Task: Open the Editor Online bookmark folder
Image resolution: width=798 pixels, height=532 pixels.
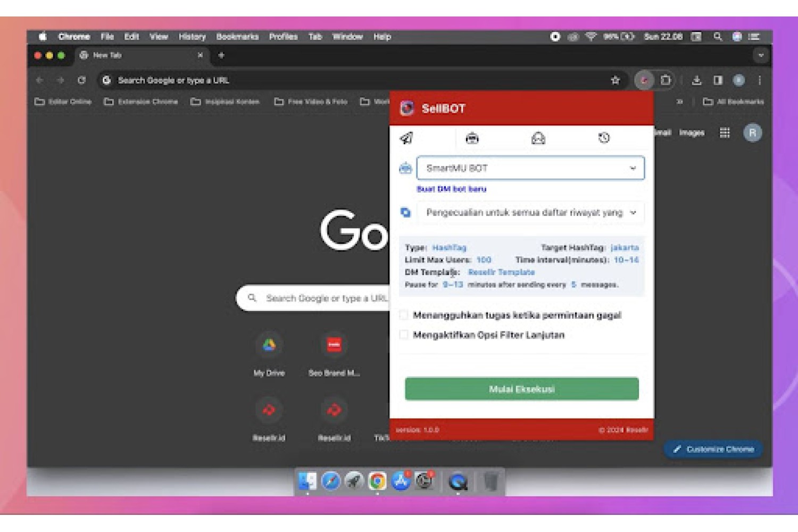Action: click(63, 102)
